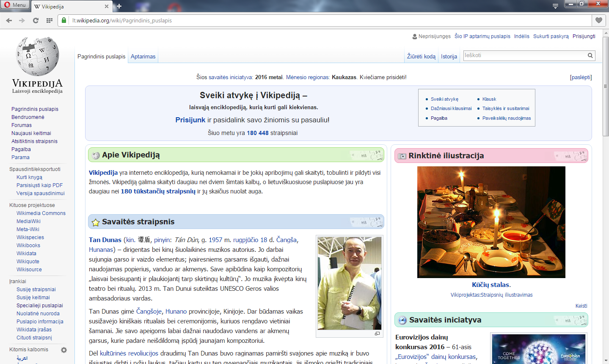Bookmark page with the heart icon
Screen dimensions: 609x364
pyautogui.click(x=599, y=20)
